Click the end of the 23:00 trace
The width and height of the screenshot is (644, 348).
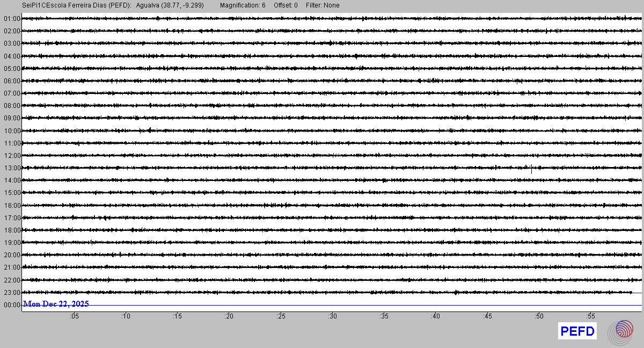631,292
